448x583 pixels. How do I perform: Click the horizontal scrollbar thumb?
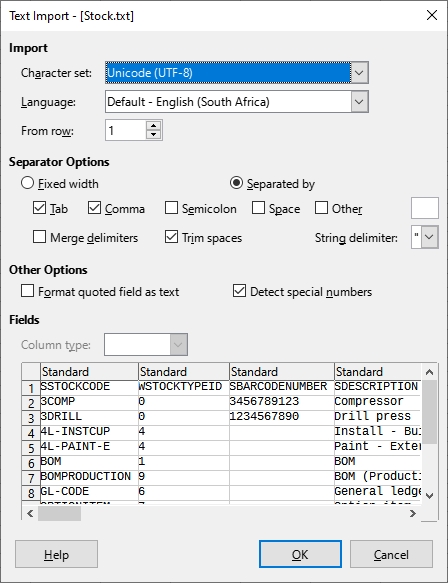[59, 513]
